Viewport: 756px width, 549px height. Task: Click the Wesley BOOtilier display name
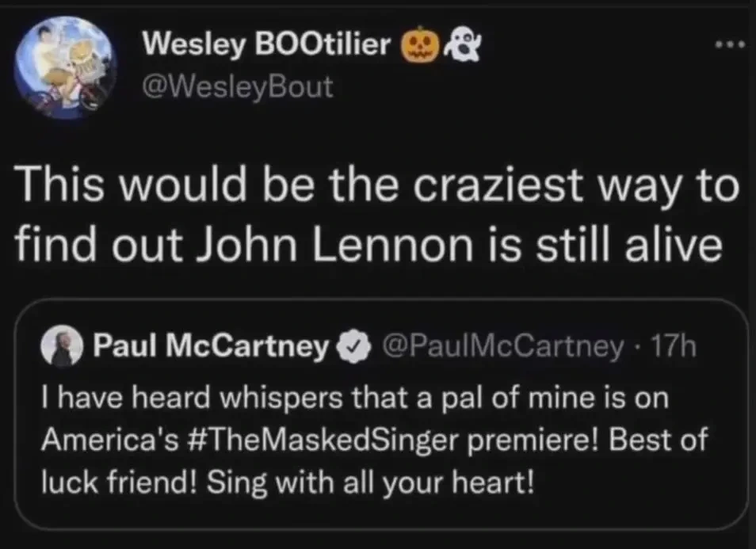coord(267,46)
